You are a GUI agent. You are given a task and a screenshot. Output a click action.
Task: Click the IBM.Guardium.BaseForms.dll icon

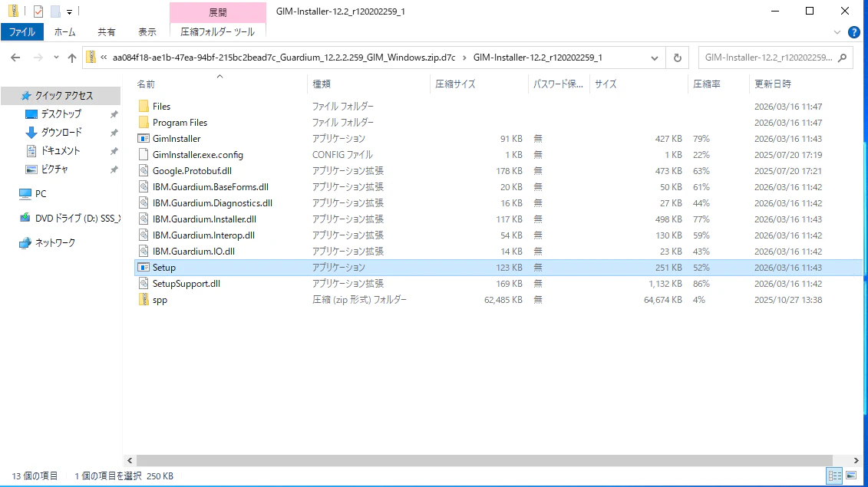144,186
